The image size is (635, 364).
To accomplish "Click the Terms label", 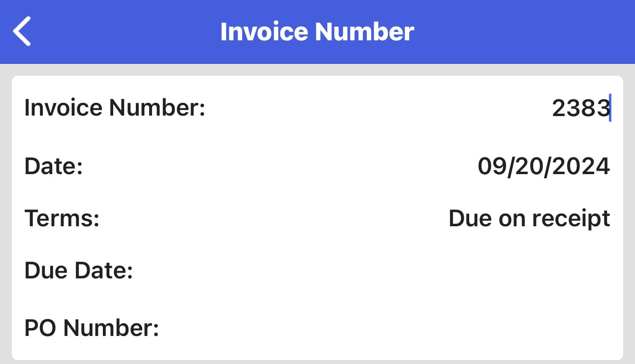I will pos(62,218).
